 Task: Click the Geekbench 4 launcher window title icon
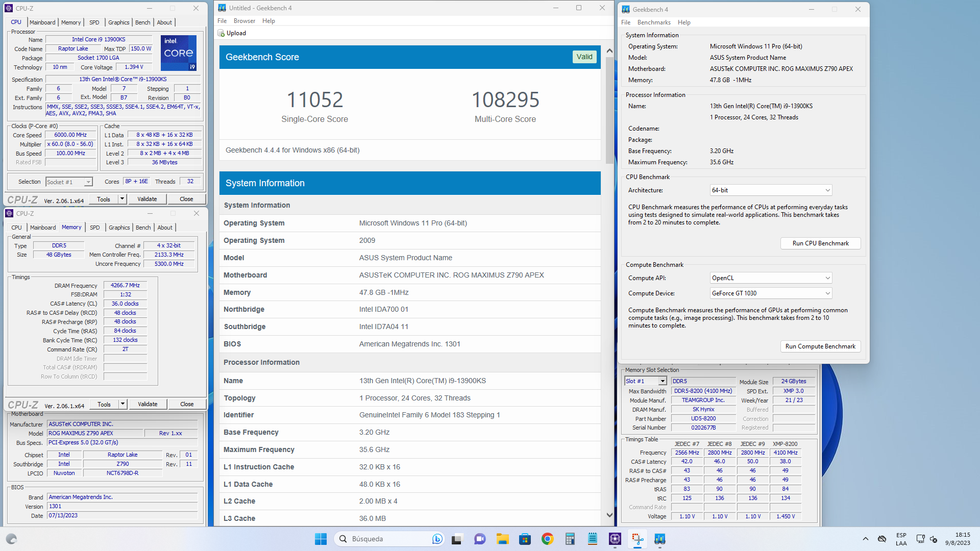(x=626, y=9)
